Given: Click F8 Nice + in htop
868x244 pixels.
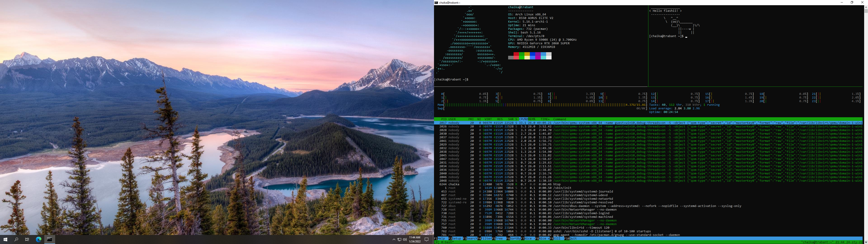Looking at the screenshot, I should (542, 239).
